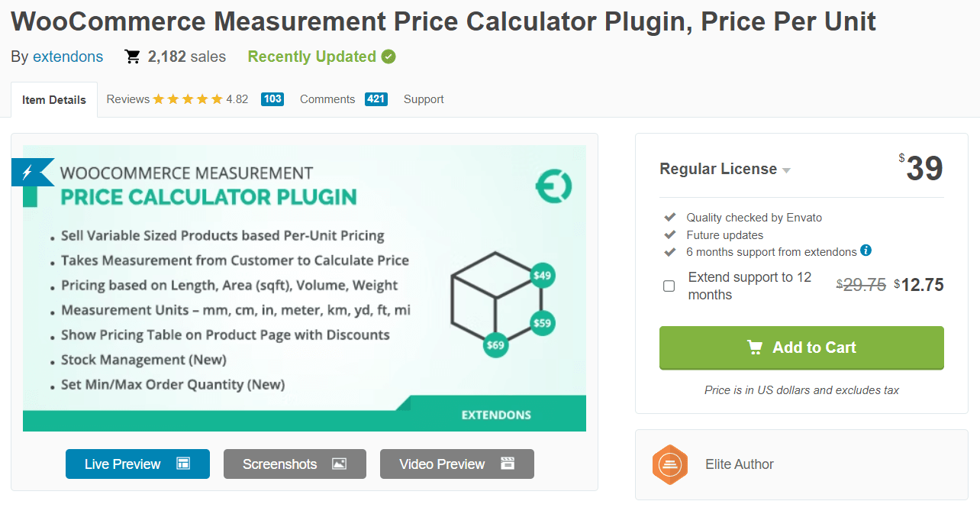Switch to the Comments tab
The width and height of the screenshot is (980, 514).
(327, 99)
